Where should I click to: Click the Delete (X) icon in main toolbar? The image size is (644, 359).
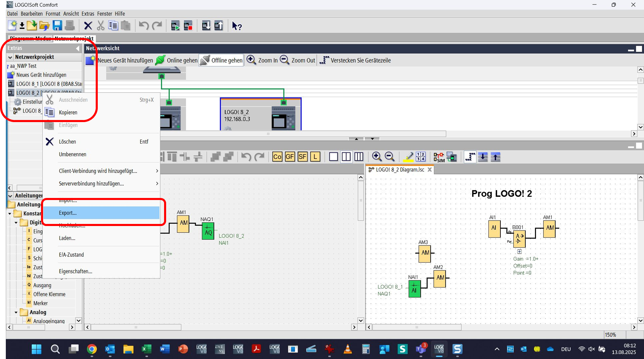[88, 26]
